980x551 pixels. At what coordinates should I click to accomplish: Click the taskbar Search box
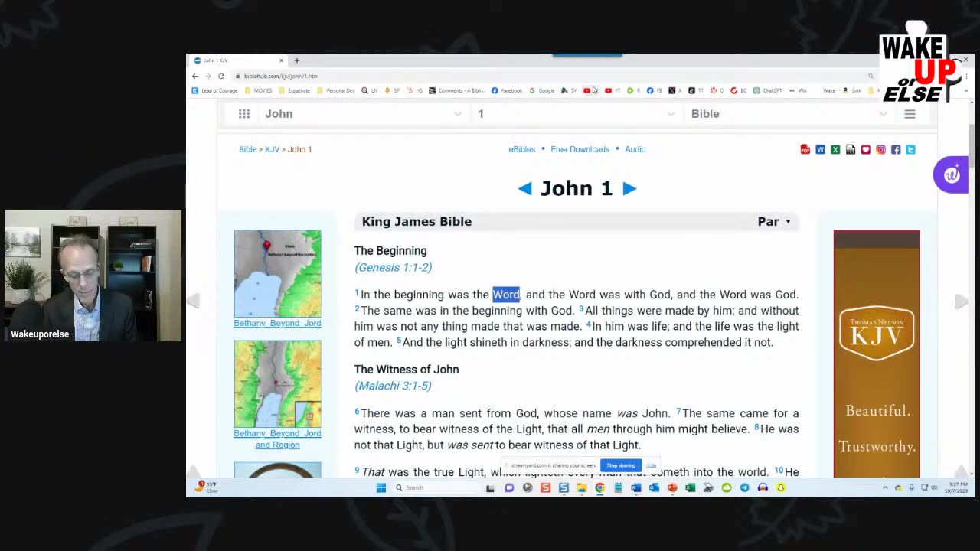point(436,487)
